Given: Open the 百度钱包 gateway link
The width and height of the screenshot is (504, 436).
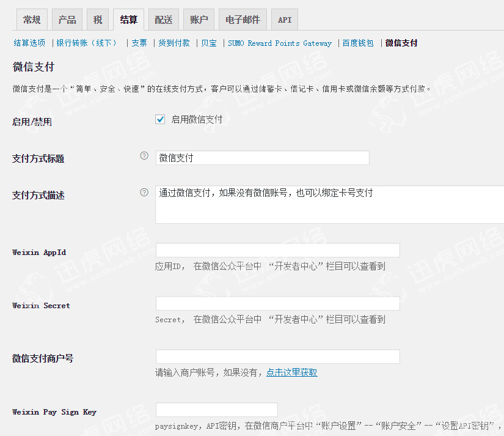Looking at the screenshot, I should click(x=358, y=43).
